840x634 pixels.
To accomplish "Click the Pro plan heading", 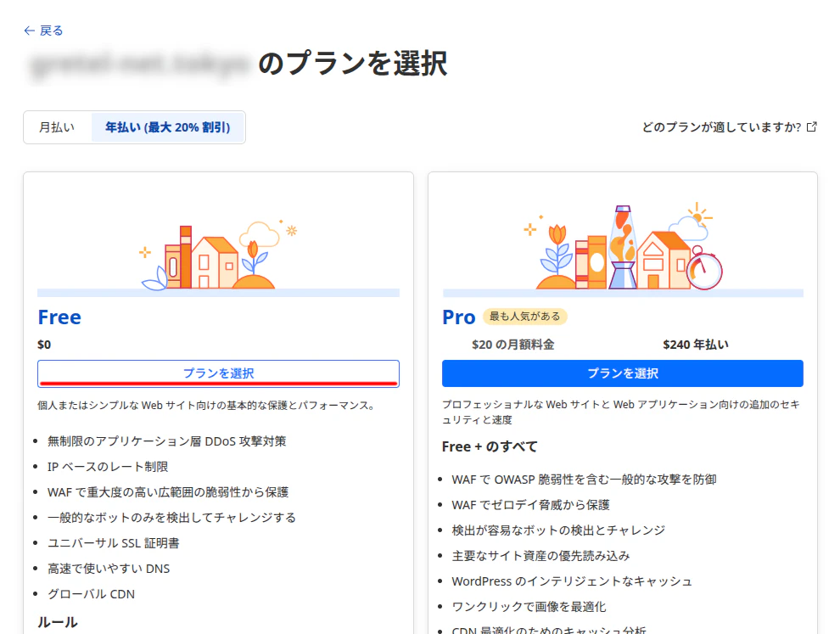I will (x=458, y=317).
